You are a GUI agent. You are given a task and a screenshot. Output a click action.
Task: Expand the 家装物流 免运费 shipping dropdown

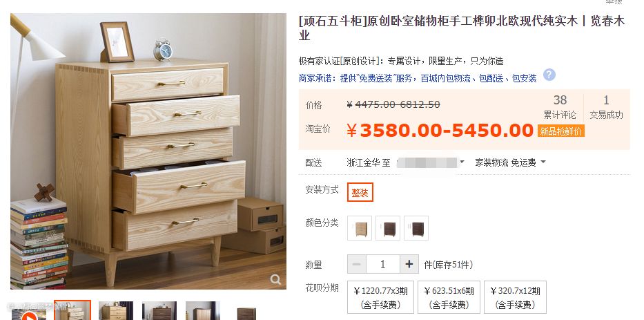tap(511, 162)
